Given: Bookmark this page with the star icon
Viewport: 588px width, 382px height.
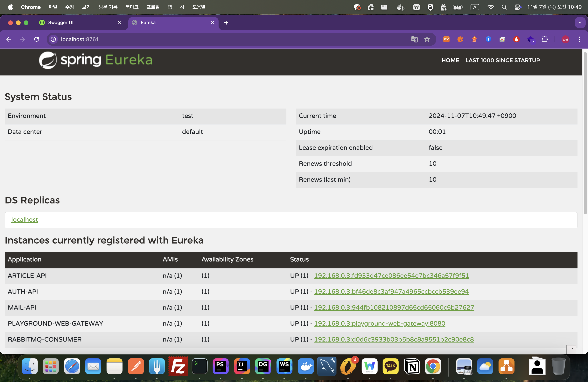Looking at the screenshot, I should 427,39.
